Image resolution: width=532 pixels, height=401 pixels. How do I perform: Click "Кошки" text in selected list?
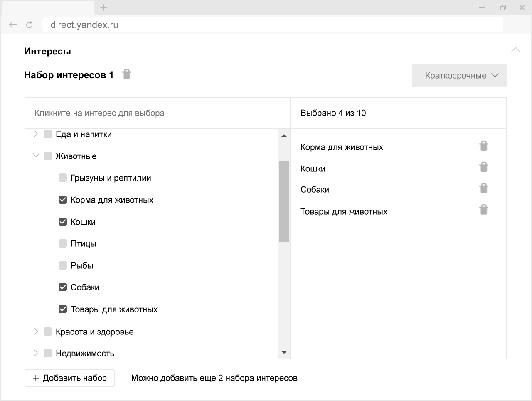(x=313, y=169)
